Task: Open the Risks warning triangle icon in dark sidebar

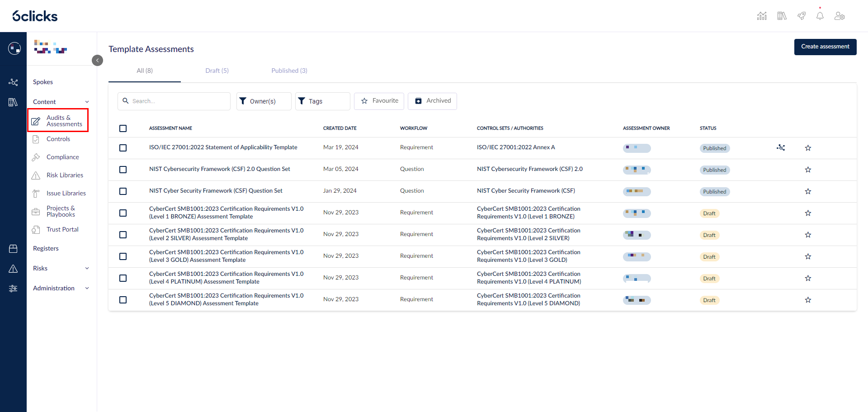Action: (13, 269)
